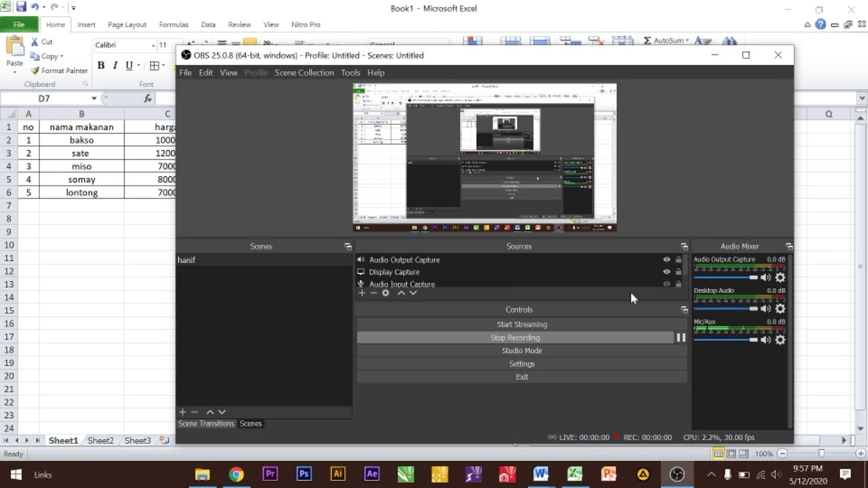Open the OBS File menu
Viewport: 868px width, 488px height.
click(x=185, y=73)
